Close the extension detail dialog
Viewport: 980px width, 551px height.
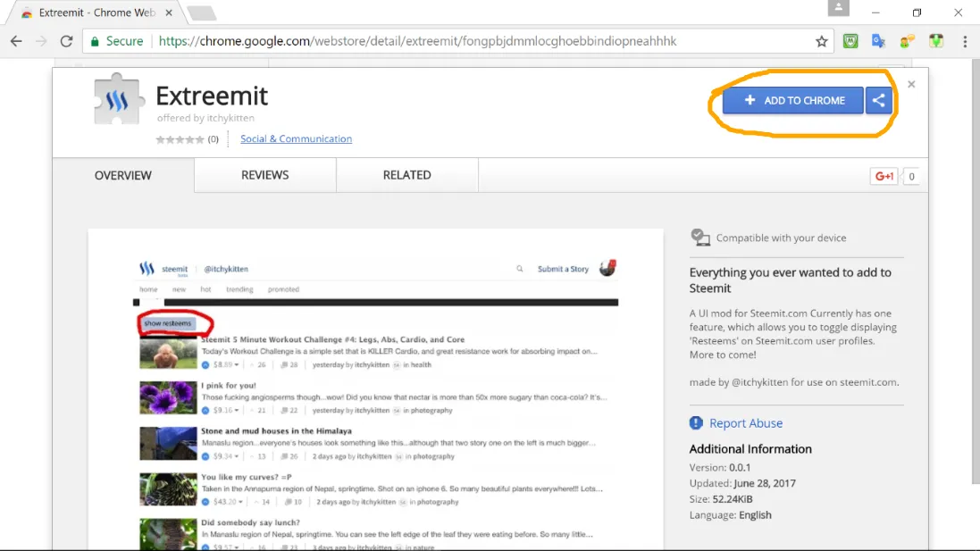point(911,84)
